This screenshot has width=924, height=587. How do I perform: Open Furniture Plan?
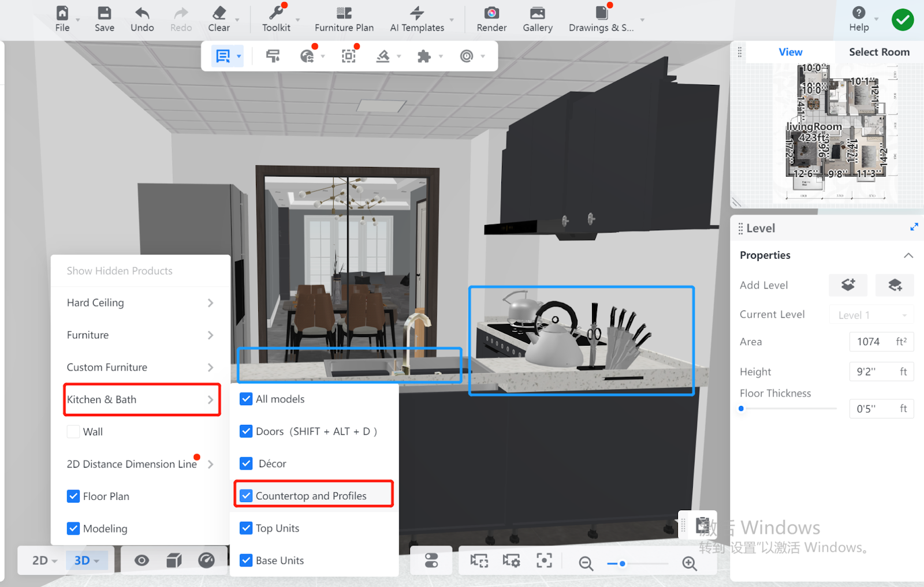pos(344,19)
